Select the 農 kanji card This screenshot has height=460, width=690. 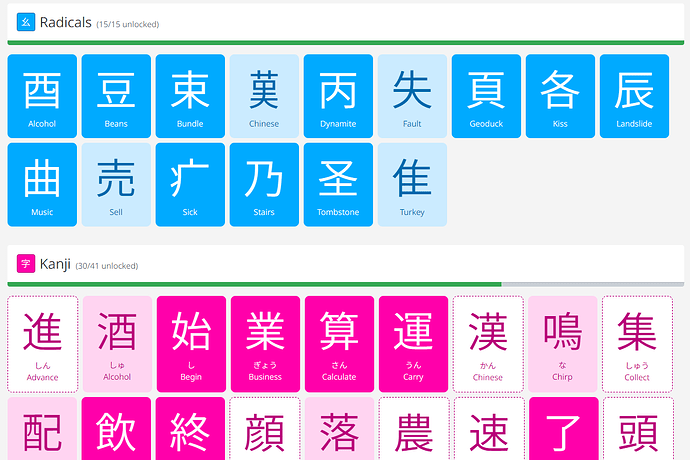point(414,428)
